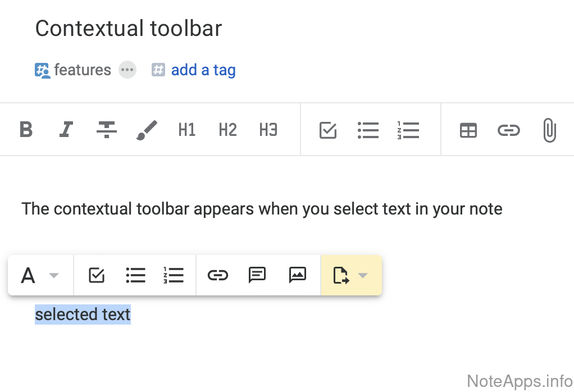Apply strikethrough formatting
The width and height of the screenshot is (574, 392).
pyautogui.click(x=106, y=130)
